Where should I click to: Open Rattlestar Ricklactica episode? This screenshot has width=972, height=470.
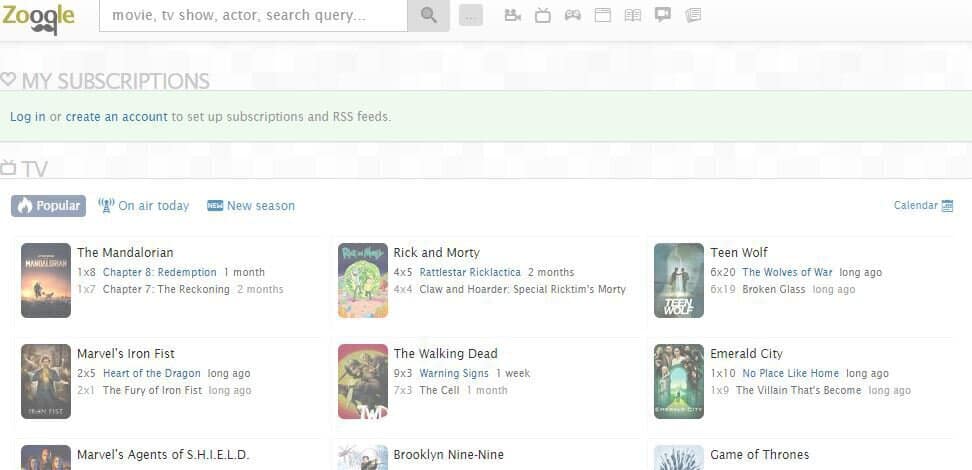pos(471,272)
